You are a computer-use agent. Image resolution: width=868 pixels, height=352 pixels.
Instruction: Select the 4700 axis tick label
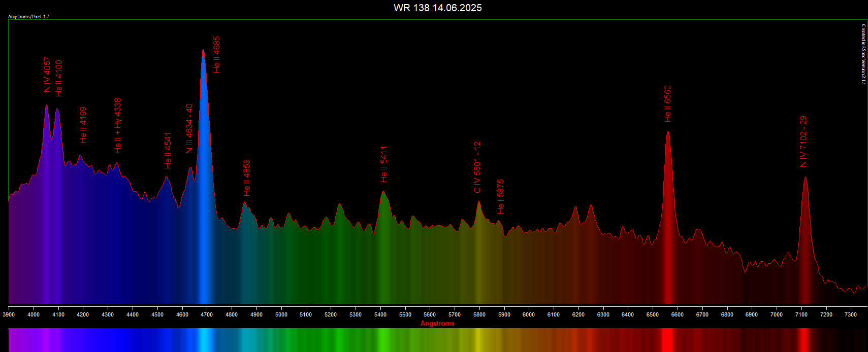[207, 314]
